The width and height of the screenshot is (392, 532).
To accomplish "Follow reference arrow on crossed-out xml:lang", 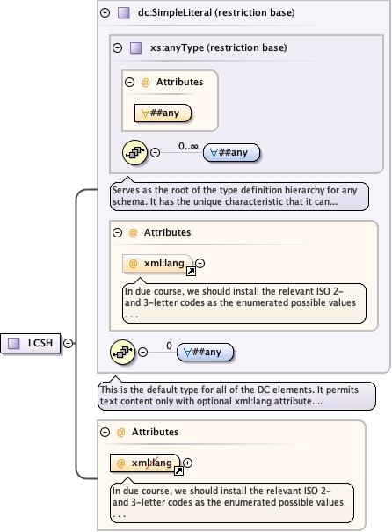I will (x=178, y=470).
